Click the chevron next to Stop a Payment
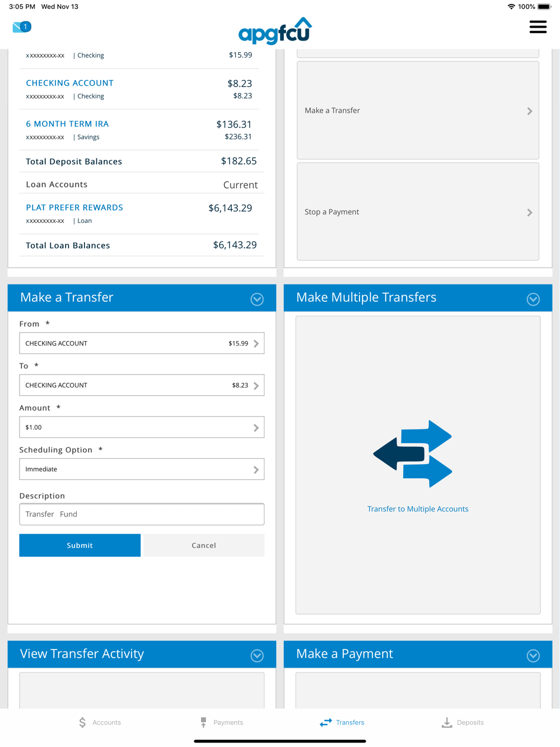 (530, 212)
